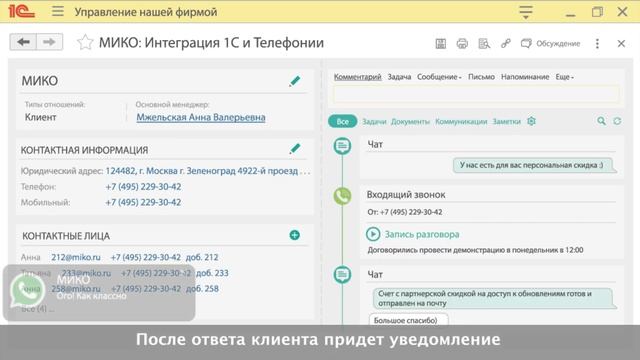Open manager link Мжельская Анна Валерьевна
The height and width of the screenshot is (360, 640).
[201, 118]
